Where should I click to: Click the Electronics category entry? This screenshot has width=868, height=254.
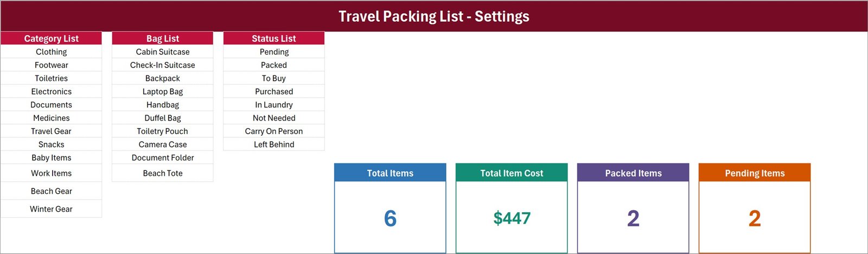pyautogui.click(x=51, y=91)
